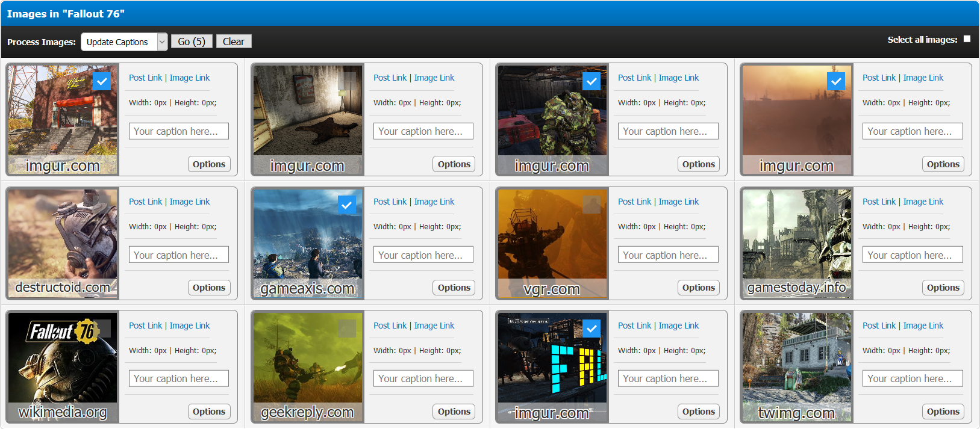Open Options for the wikimedia.org card

coord(209,412)
